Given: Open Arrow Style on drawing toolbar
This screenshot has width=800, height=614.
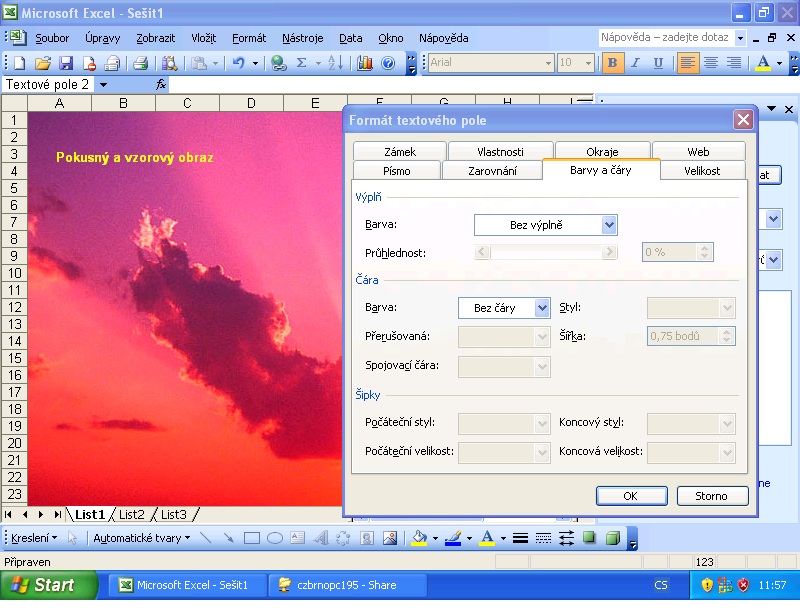Looking at the screenshot, I should (566, 538).
